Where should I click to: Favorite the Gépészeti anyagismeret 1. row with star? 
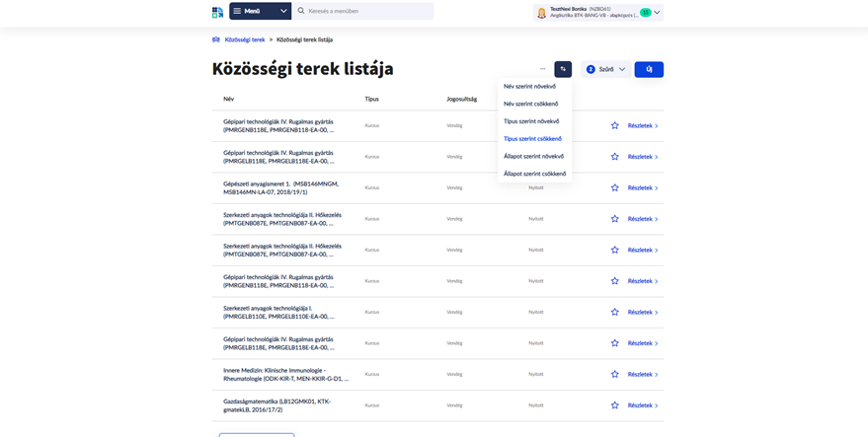tap(614, 187)
